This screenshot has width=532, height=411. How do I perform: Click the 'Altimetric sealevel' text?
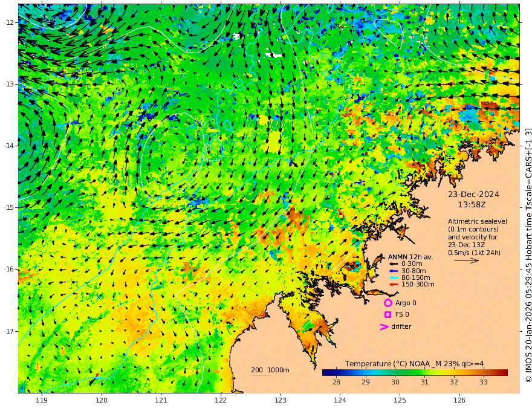(478, 221)
